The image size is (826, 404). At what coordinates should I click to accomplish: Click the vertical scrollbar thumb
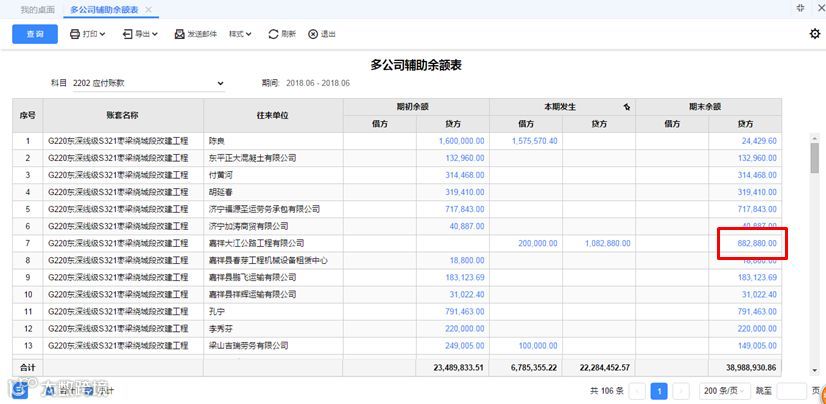(815, 157)
